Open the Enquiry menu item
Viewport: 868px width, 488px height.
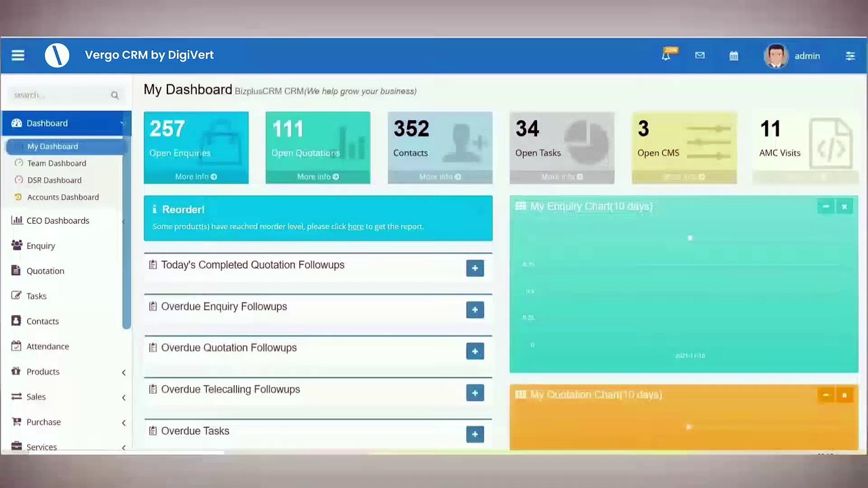pos(41,246)
